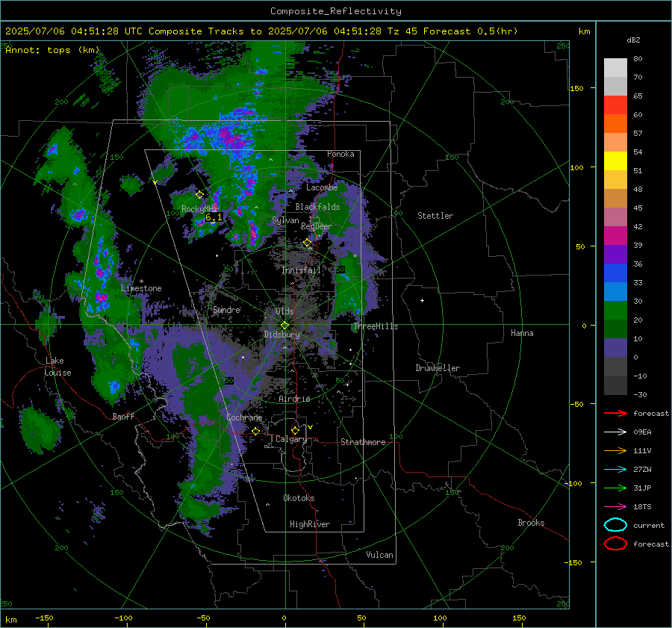Click the dBZ legend heading
This screenshot has width=672, height=628.
coord(633,40)
